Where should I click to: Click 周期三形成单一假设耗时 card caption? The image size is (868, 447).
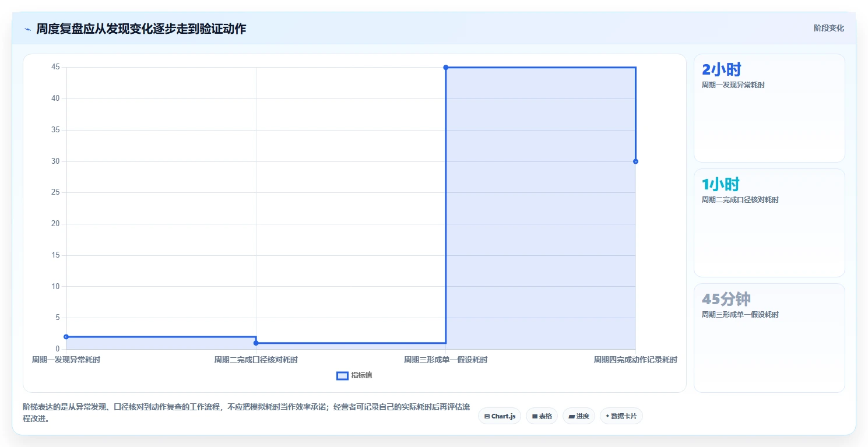740,315
